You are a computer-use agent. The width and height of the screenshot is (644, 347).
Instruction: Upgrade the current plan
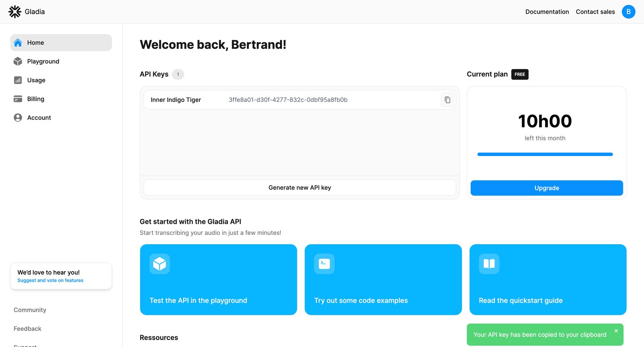pyautogui.click(x=547, y=188)
